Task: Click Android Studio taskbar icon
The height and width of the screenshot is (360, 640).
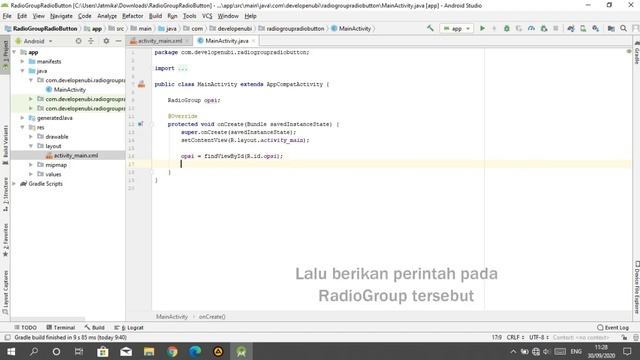Action: coord(241,351)
